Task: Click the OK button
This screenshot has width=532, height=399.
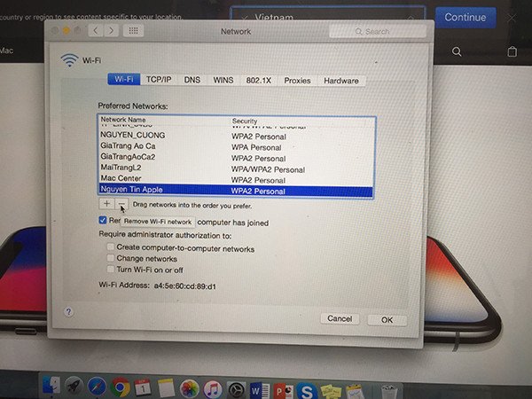Action: 387,319
